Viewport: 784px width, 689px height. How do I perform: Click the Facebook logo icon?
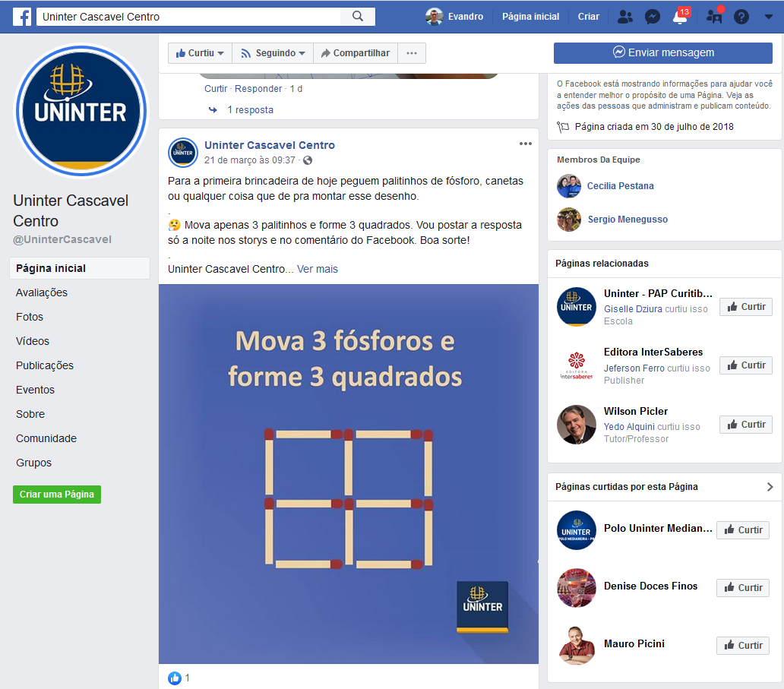22,17
